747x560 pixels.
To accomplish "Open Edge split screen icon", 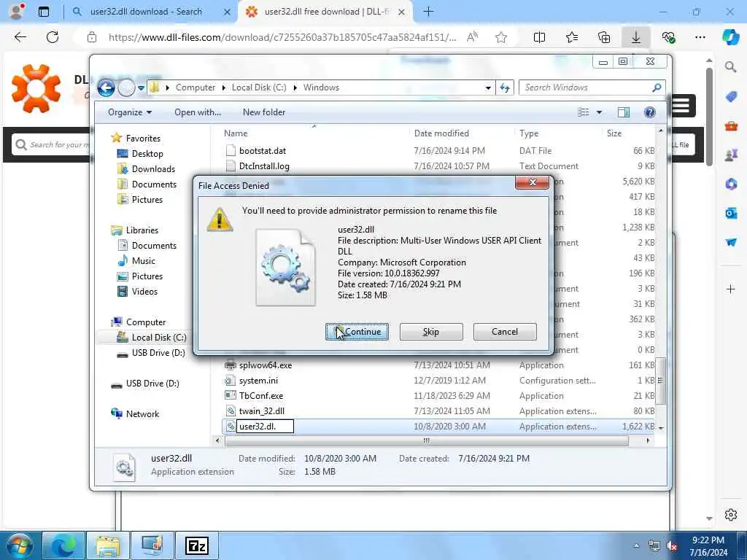I will pos(539,37).
